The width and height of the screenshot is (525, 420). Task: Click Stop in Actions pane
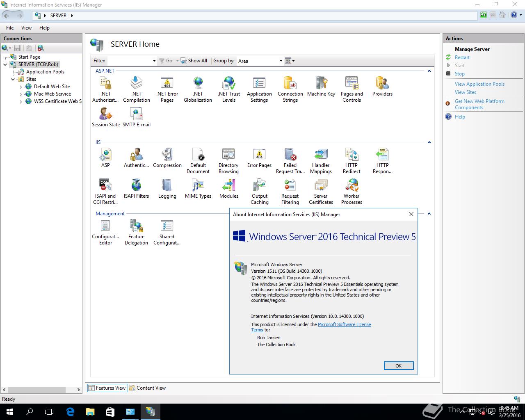pos(459,74)
